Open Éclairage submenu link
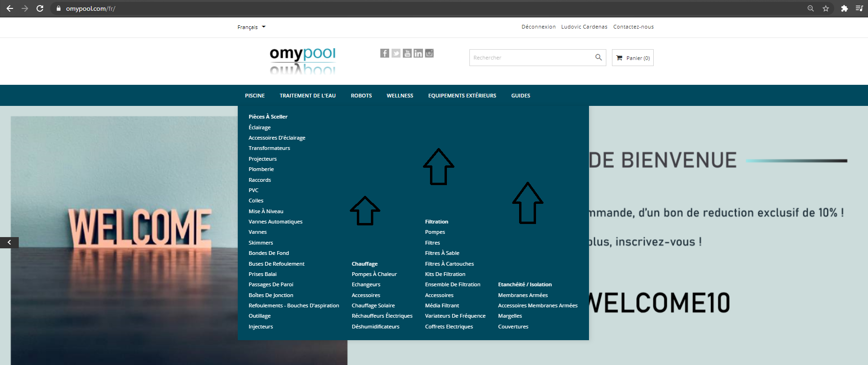Viewport: 868px width, 365px height. pos(259,127)
